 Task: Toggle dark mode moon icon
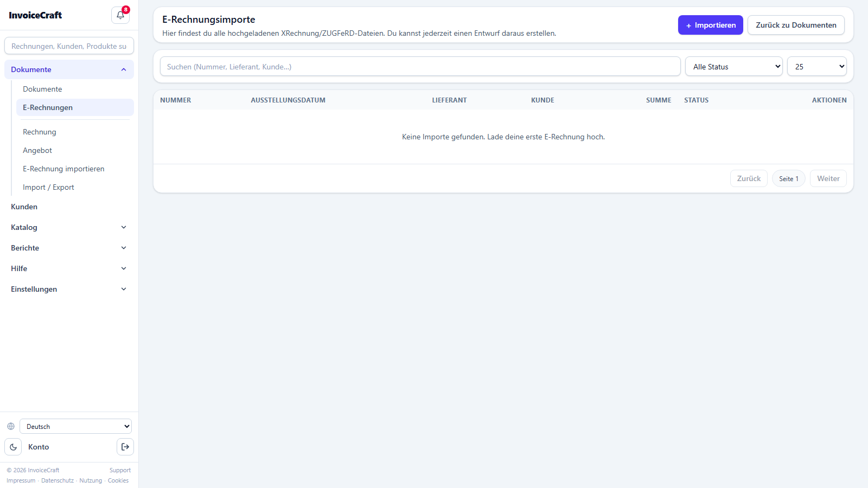pyautogui.click(x=13, y=447)
